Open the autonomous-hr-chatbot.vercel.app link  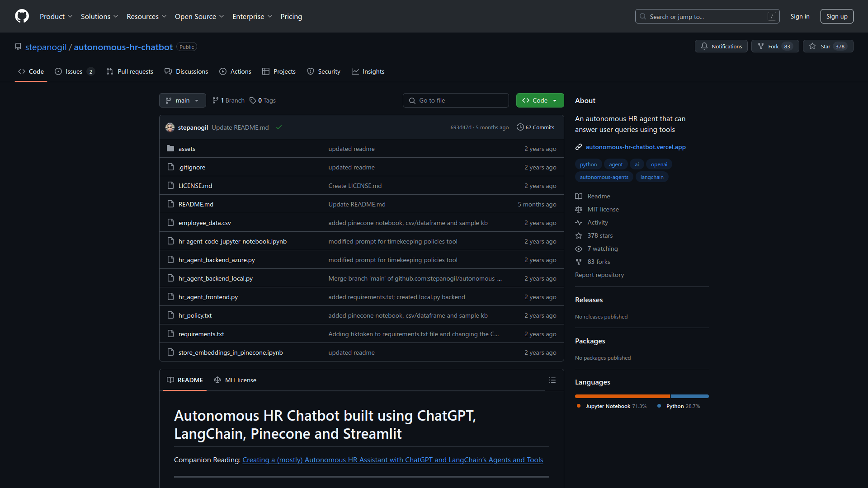tap(636, 147)
